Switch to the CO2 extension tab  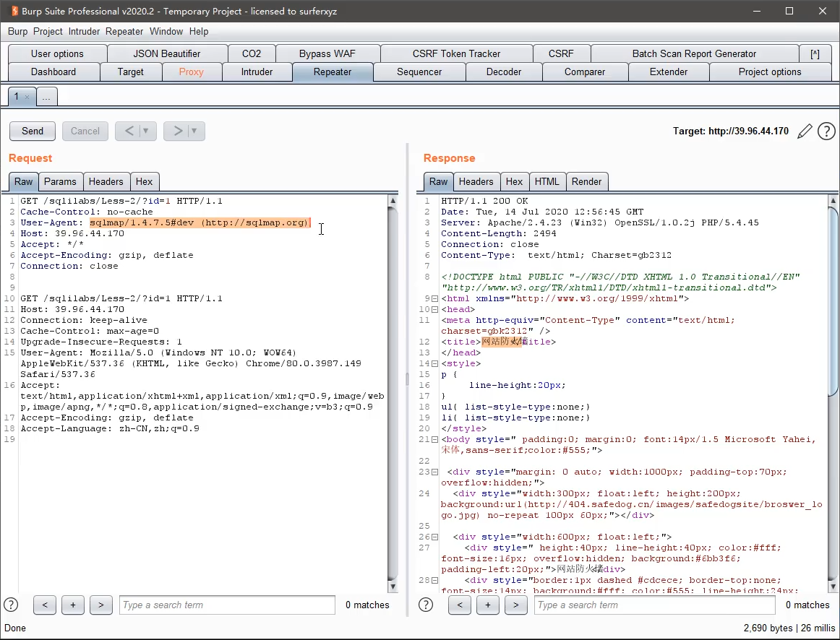pyautogui.click(x=252, y=53)
